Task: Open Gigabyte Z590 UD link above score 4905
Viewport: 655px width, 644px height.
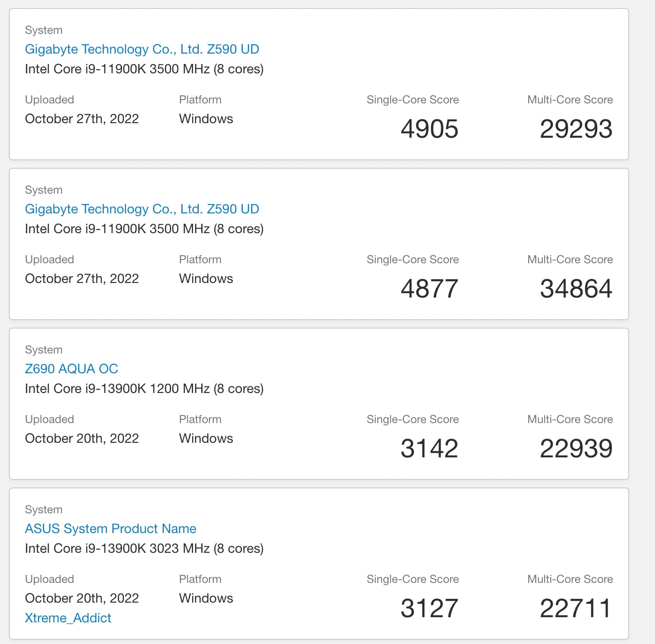Action: point(142,49)
